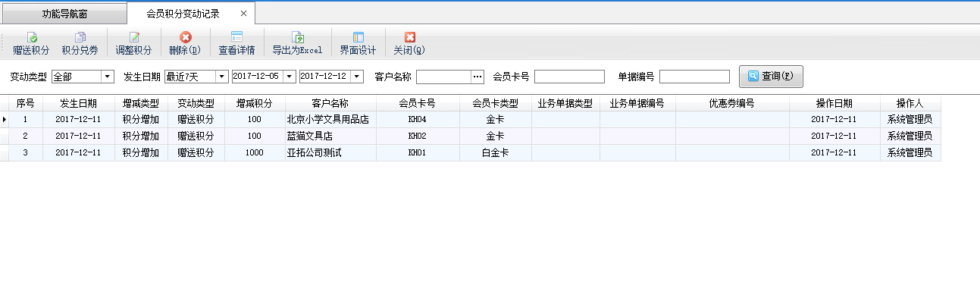
Task: Expand the 变动类型 dropdown
Action: click(107, 77)
